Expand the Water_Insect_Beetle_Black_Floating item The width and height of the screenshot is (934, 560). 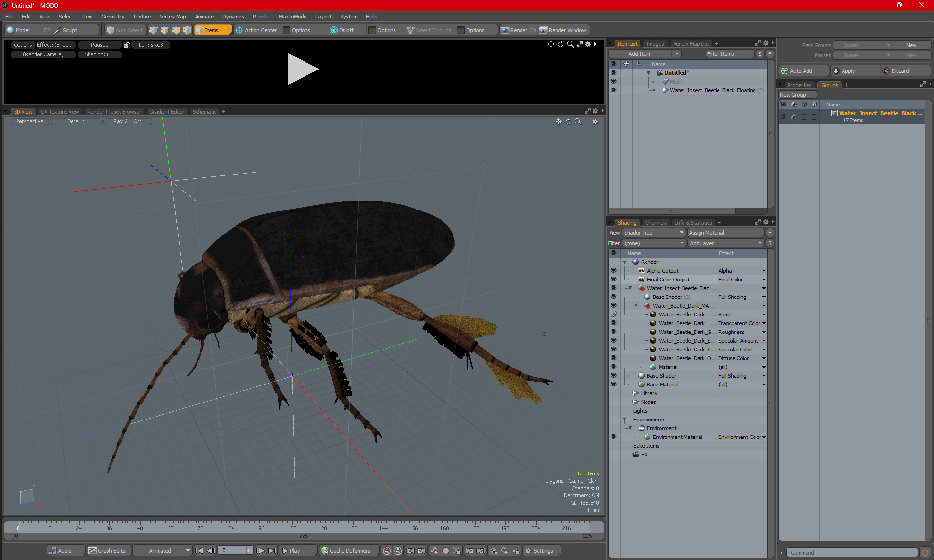pyautogui.click(x=654, y=90)
